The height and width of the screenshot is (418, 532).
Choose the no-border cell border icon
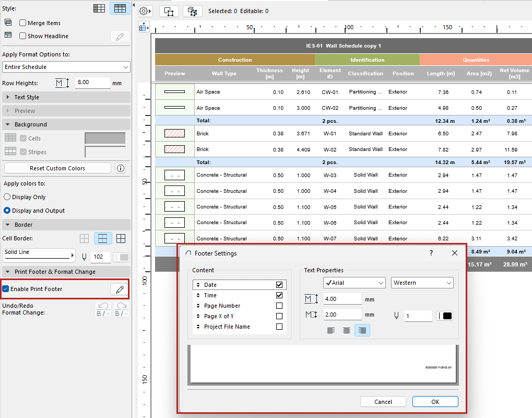click(x=84, y=239)
